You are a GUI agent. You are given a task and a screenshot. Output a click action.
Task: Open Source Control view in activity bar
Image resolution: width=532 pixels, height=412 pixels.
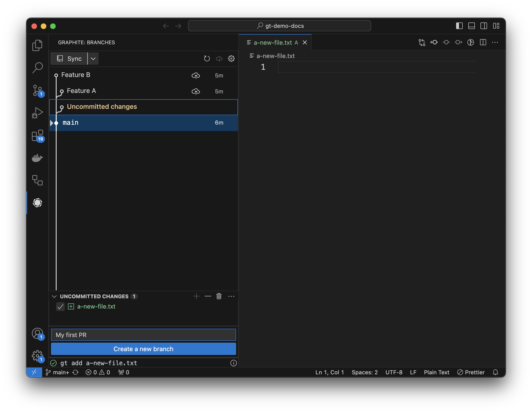37,91
